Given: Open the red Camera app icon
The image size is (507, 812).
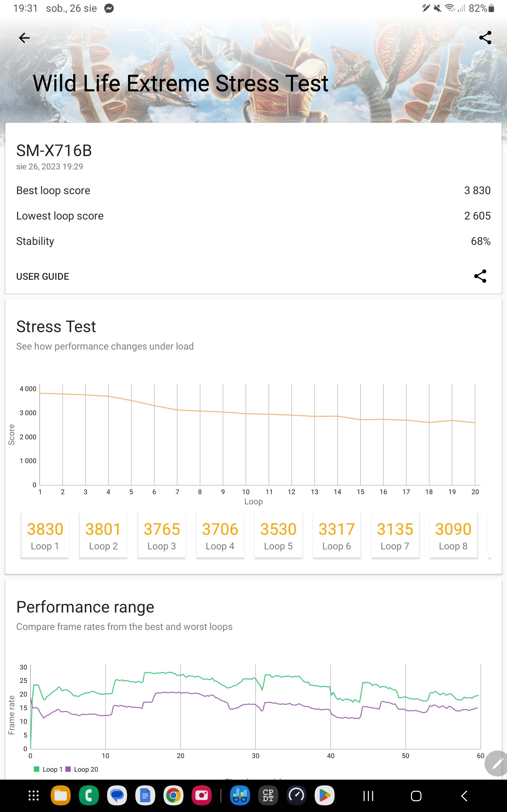Looking at the screenshot, I should pyautogui.click(x=202, y=796).
